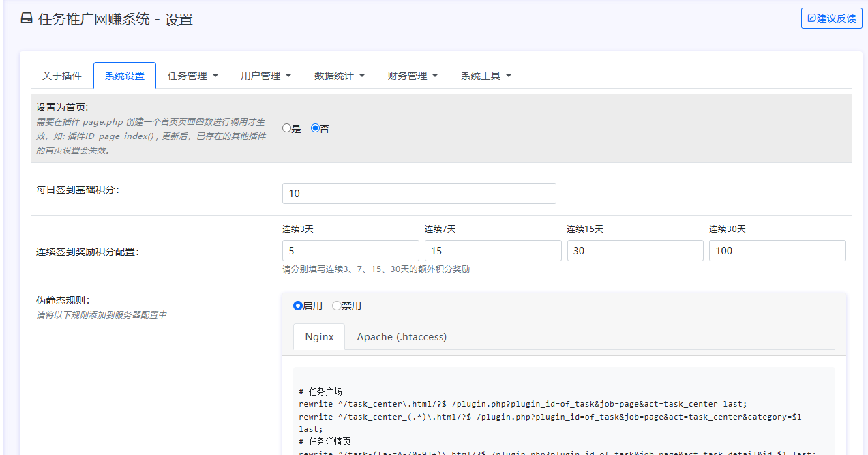The width and height of the screenshot is (868, 455).
Task: Click the 连续15天 reward input field
Action: [635, 251]
